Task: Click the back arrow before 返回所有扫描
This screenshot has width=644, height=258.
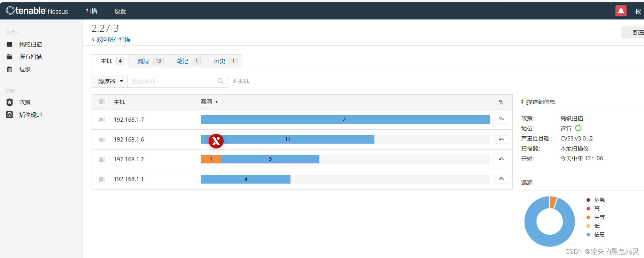Action: coord(93,40)
